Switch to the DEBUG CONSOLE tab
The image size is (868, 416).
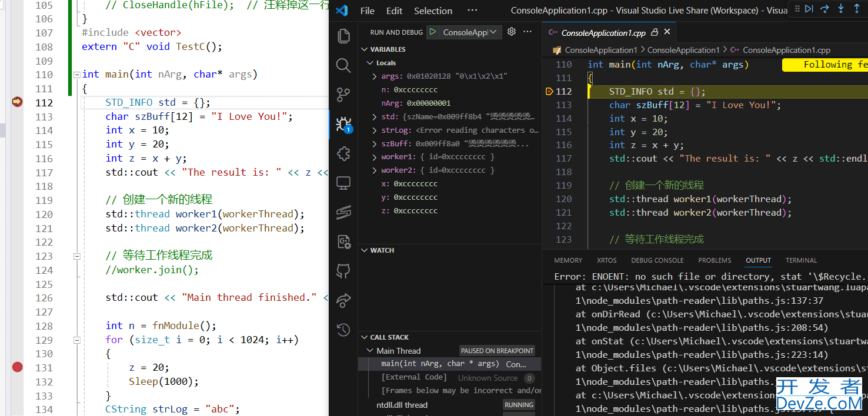point(657,260)
